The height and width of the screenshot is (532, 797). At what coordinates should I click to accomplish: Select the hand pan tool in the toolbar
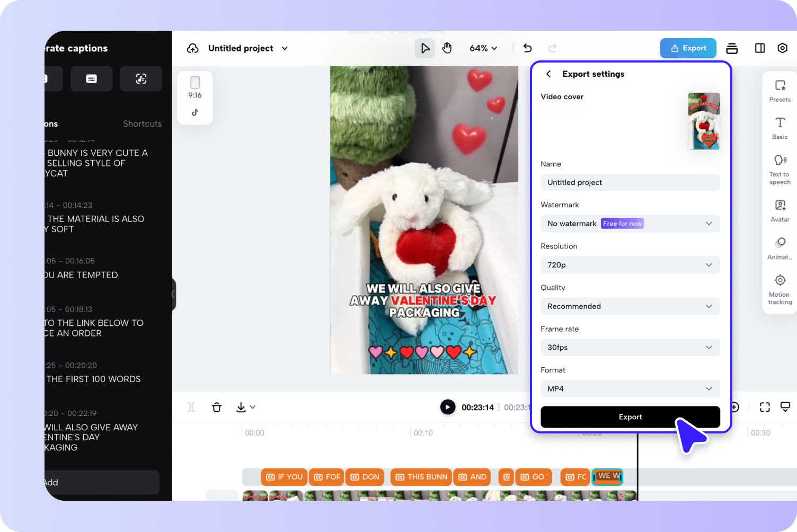pos(447,48)
